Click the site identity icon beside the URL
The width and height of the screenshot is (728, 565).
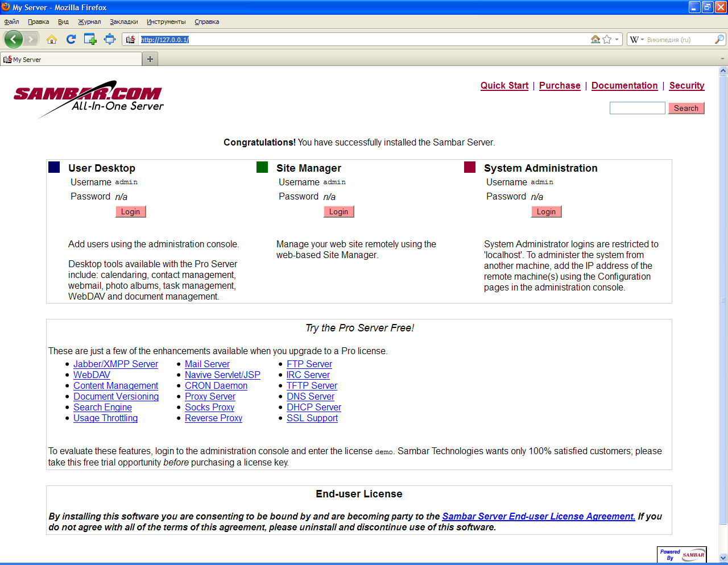(x=130, y=39)
